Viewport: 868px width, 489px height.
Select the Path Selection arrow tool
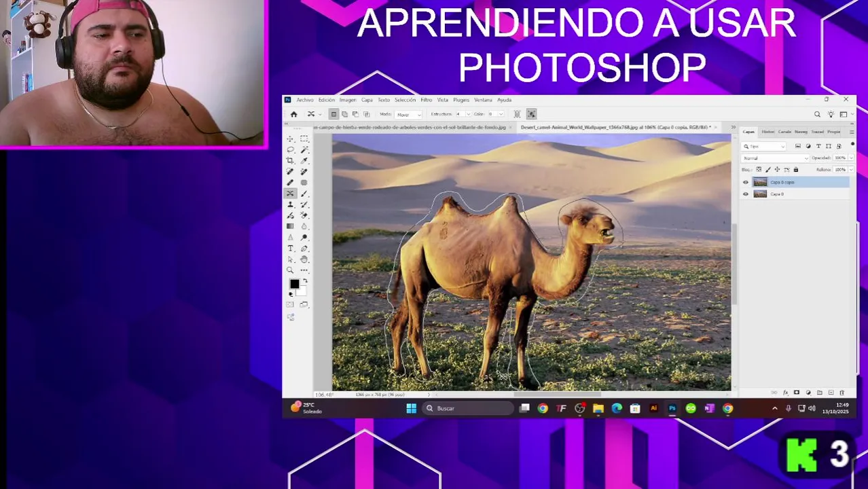click(x=290, y=259)
